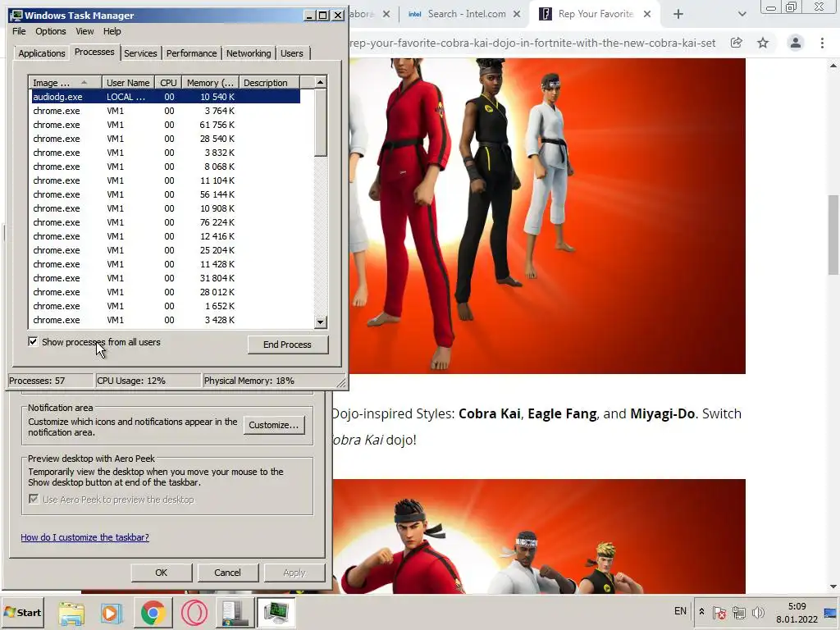Screen dimensions: 840x630
Task: Toggle Show processes from all users
Action: 33,342
